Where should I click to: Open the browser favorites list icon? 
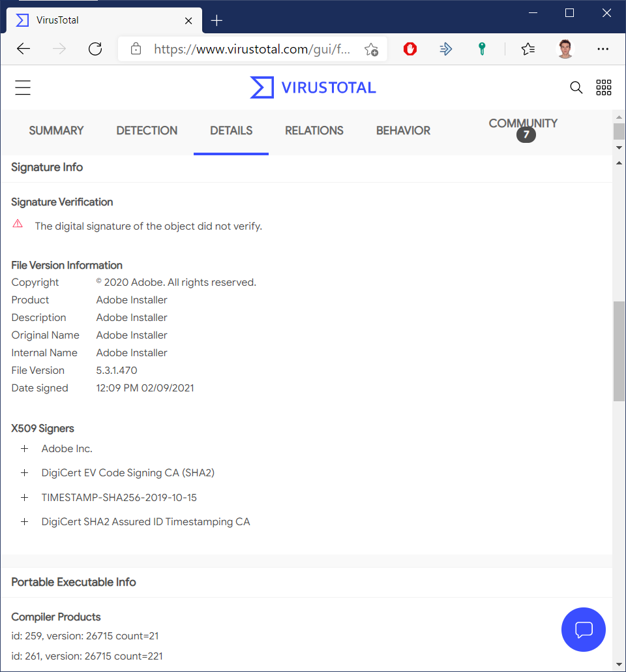pyautogui.click(x=528, y=49)
